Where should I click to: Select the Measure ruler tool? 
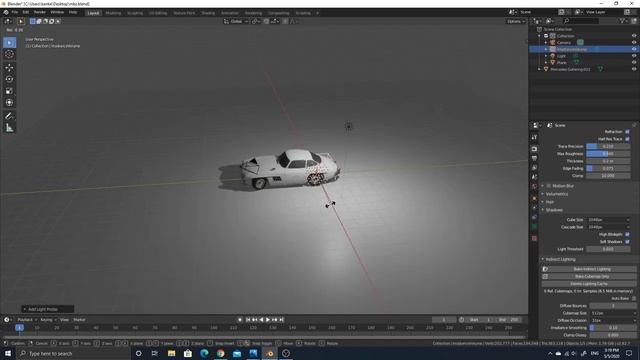(9, 128)
